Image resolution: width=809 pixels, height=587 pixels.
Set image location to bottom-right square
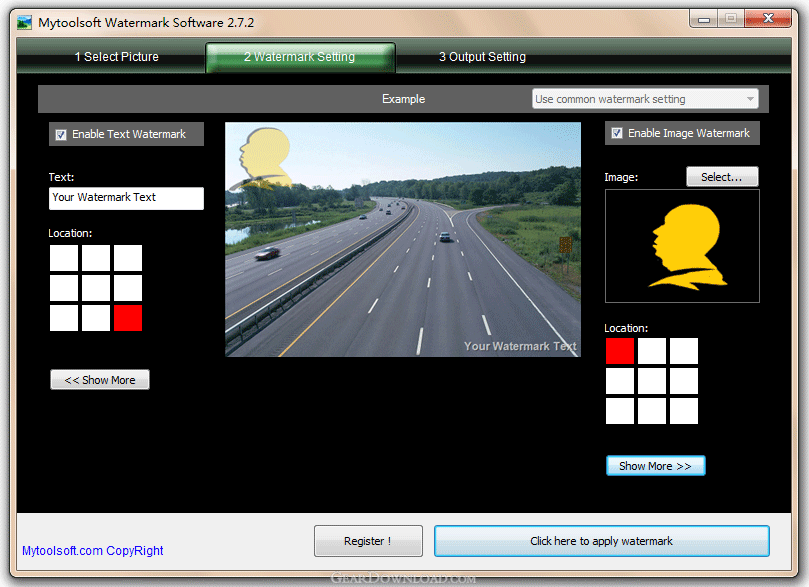point(684,411)
